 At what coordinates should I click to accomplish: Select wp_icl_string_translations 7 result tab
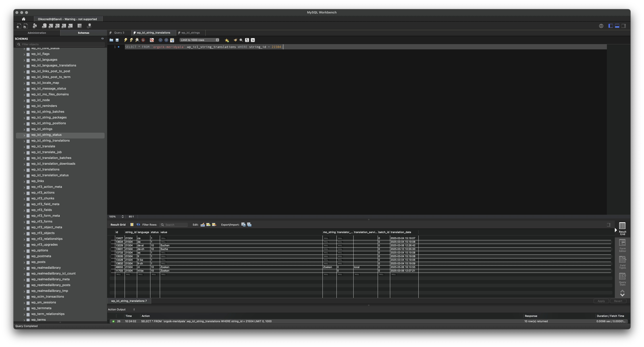pyautogui.click(x=129, y=301)
